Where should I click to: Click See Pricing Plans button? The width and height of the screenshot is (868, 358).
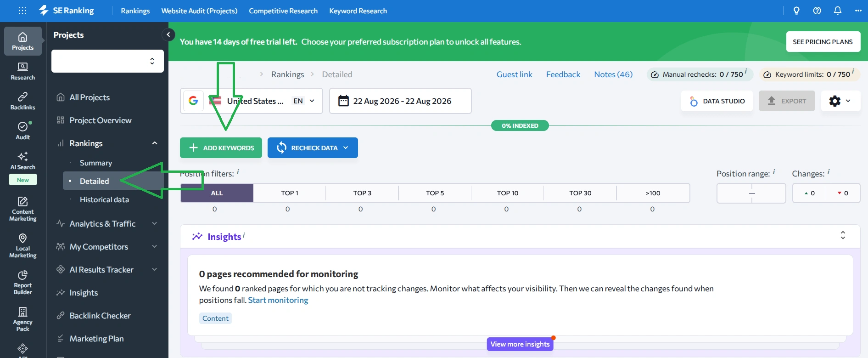[x=823, y=42]
